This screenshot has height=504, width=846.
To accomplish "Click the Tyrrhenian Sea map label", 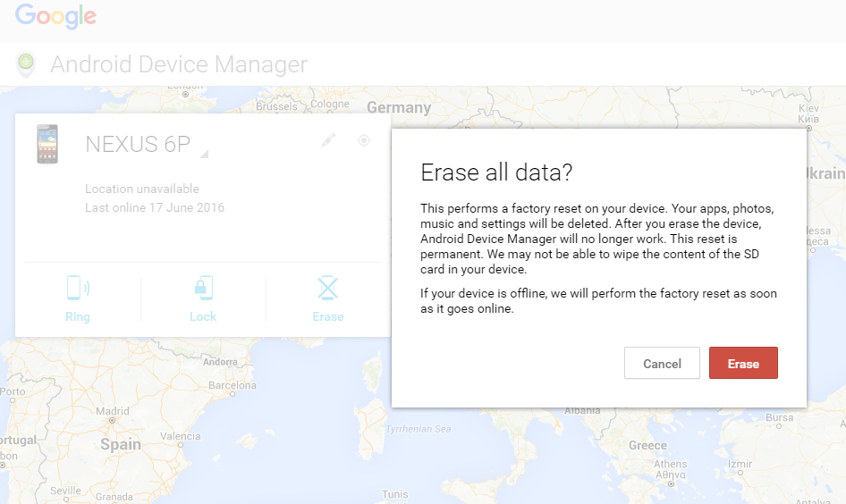I will click(x=418, y=430).
